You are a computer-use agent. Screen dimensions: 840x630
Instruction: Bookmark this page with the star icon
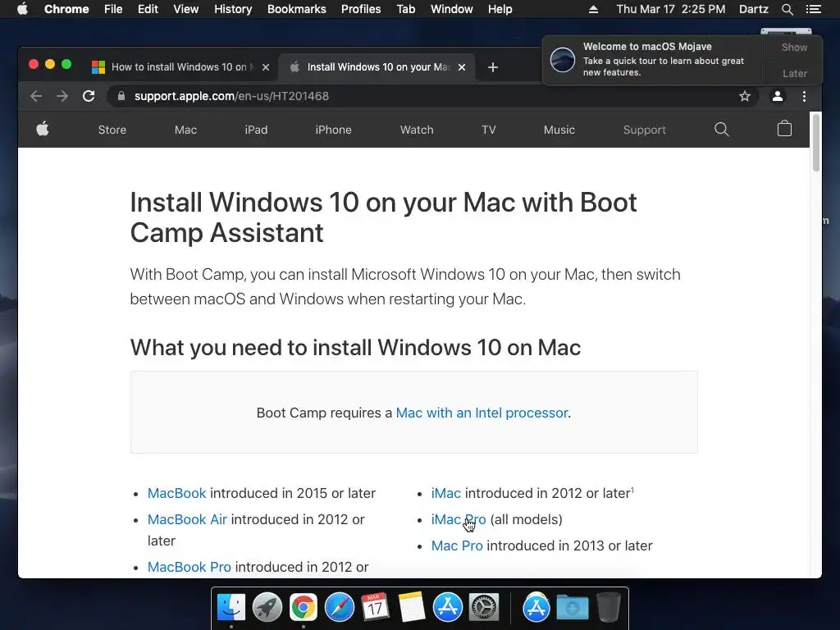click(745, 96)
